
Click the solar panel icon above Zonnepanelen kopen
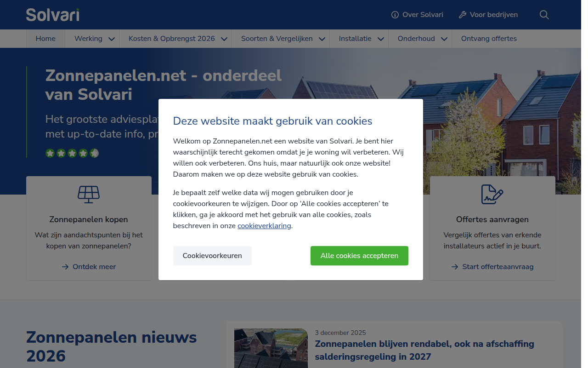(x=89, y=195)
